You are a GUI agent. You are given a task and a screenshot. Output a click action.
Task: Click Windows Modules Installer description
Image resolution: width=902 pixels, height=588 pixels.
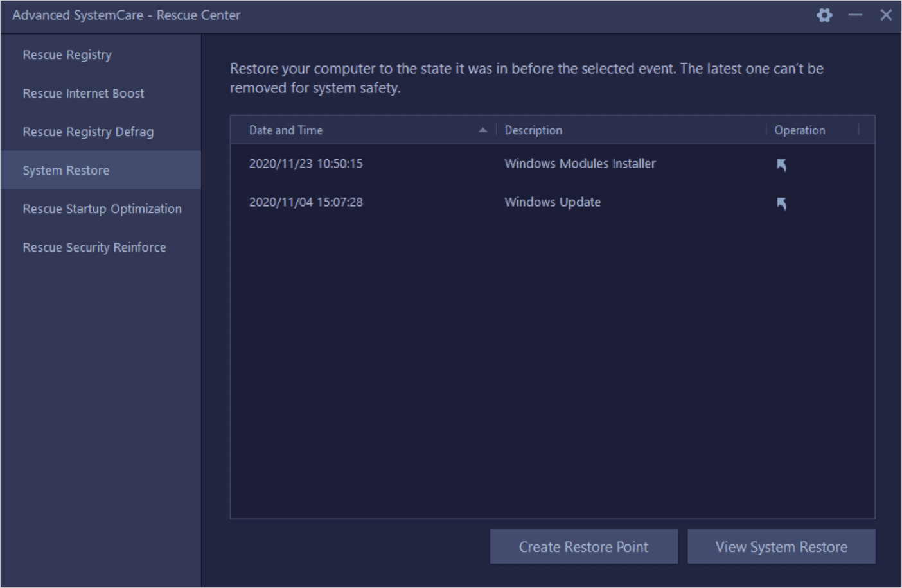coord(580,164)
